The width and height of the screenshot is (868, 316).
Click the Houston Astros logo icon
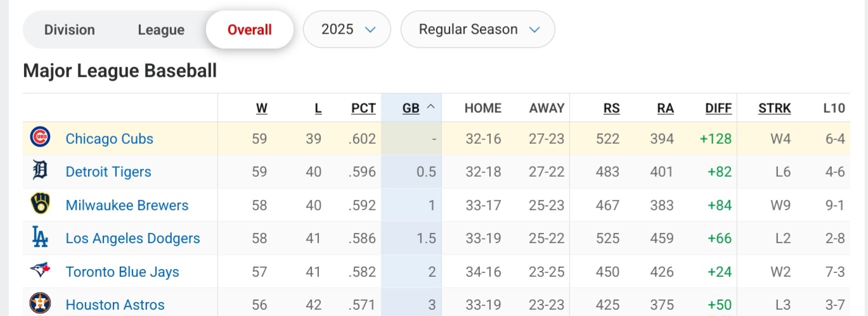coord(40,304)
